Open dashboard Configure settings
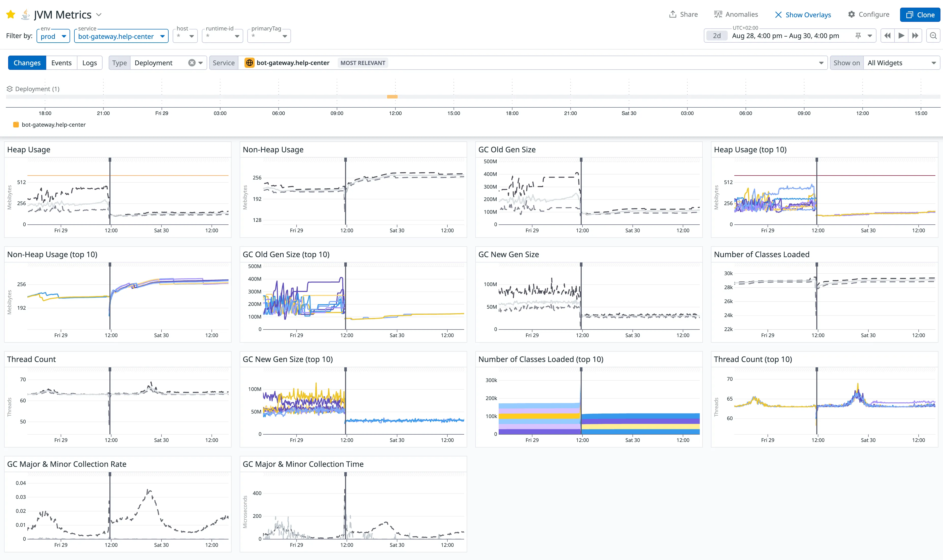Image resolution: width=943 pixels, height=560 pixels. point(869,14)
